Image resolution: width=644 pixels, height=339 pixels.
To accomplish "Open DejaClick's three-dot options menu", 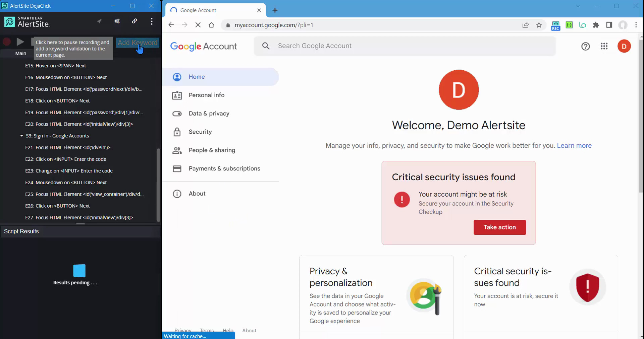I will click(x=152, y=21).
